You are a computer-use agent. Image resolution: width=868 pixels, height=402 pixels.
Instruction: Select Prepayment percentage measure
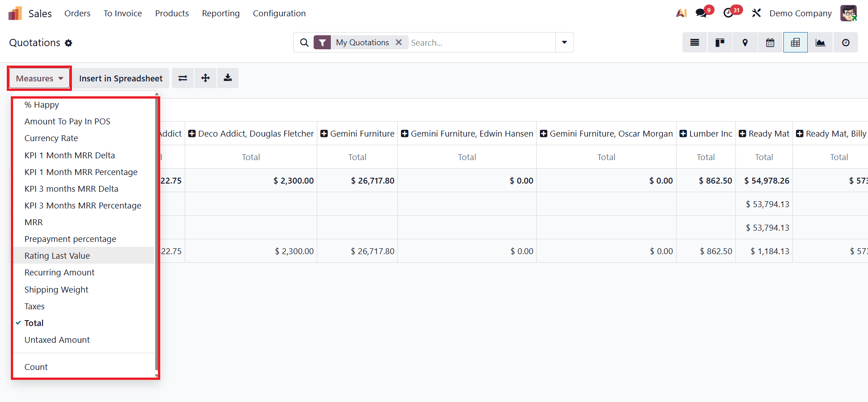(84, 239)
